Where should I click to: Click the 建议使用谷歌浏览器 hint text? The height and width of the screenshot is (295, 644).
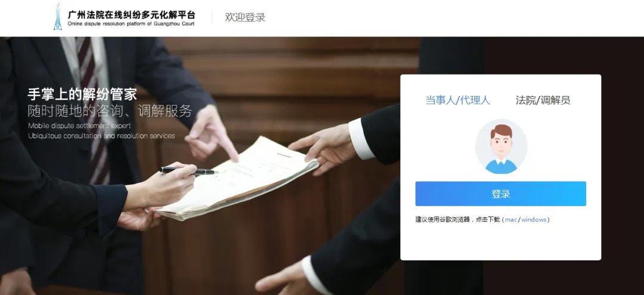pyautogui.click(x=442, y=219)
